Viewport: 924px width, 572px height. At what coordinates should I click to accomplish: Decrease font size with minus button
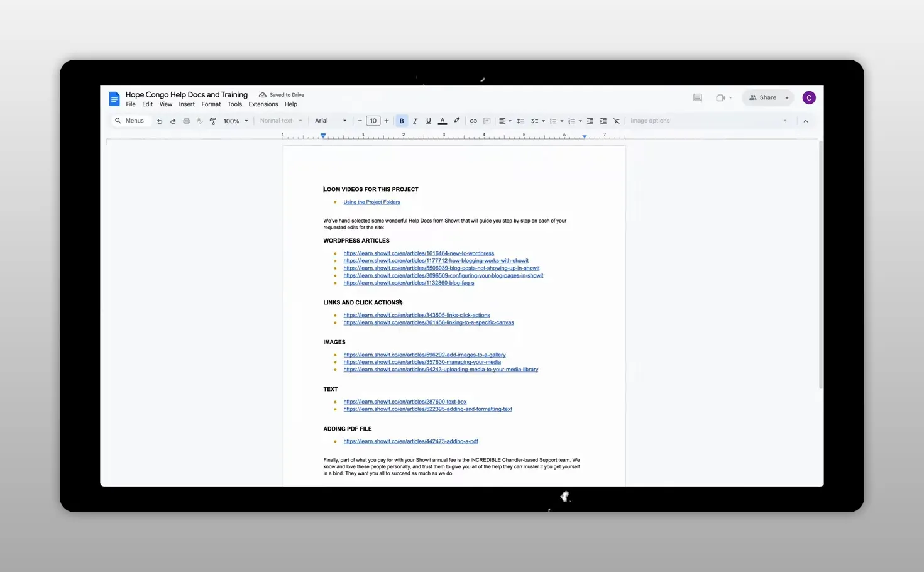click(x=360, y=121)
